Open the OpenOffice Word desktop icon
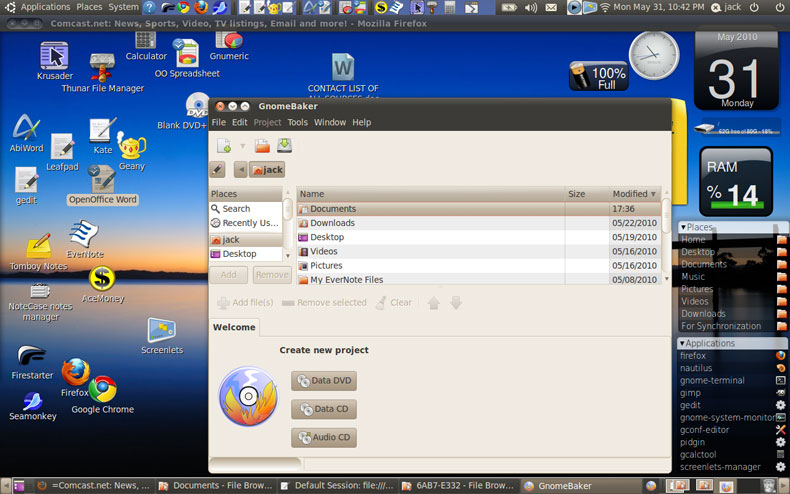The image size is (790, 494). click(102, 184)
